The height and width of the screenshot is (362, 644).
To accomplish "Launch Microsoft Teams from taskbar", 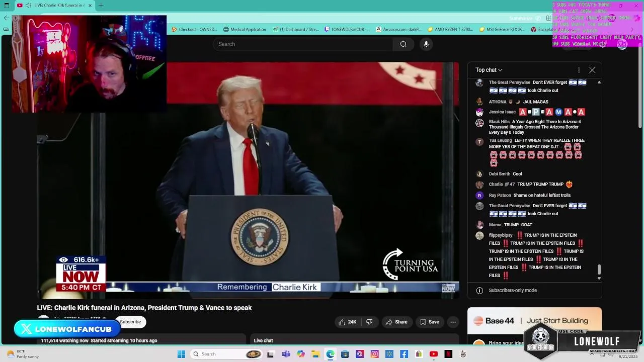I will pyautogui.click(x=285, y=354).
